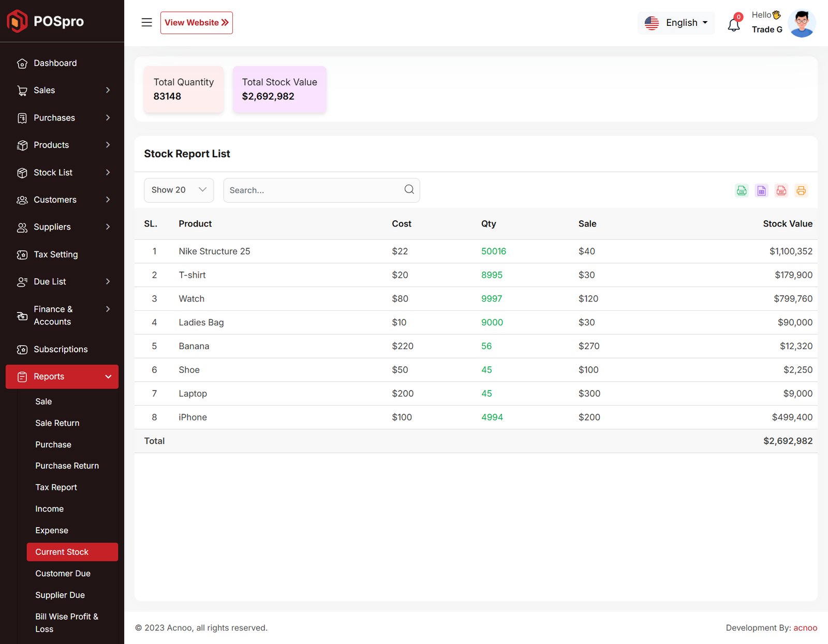This screenshot has height=644, width=828.
Task: Expand the Finance & Accounts menu
Action: pos(62,315)
